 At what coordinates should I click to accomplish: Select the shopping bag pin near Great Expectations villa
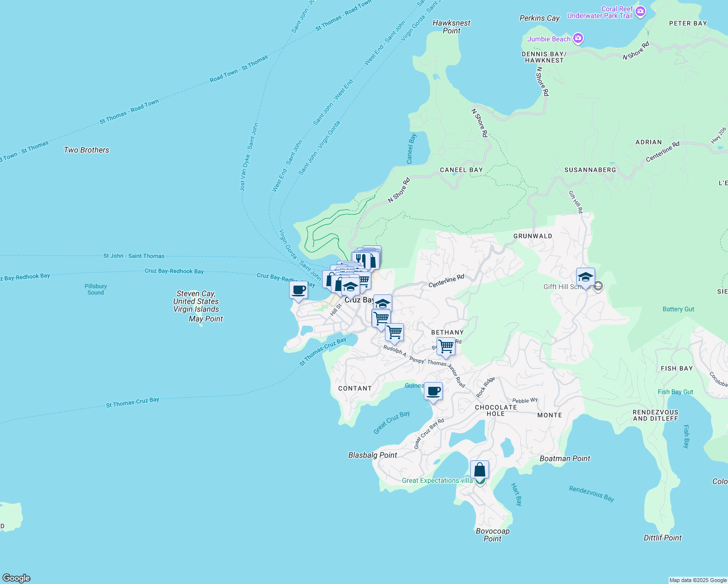click(479, 468)
